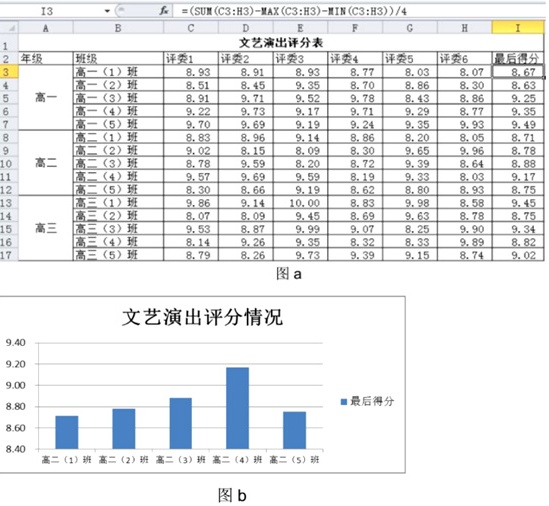Click the 最后得分 chart legend entry

tap(367, 401)
